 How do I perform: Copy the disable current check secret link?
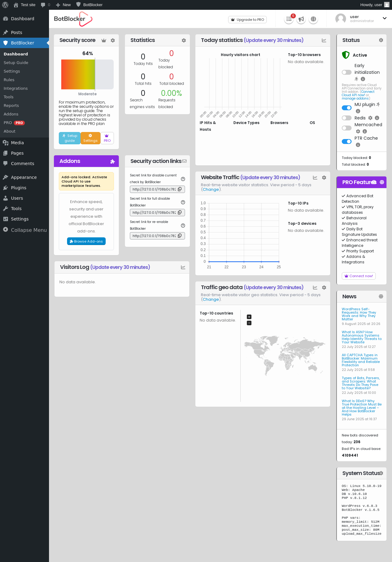coord(180,189)
